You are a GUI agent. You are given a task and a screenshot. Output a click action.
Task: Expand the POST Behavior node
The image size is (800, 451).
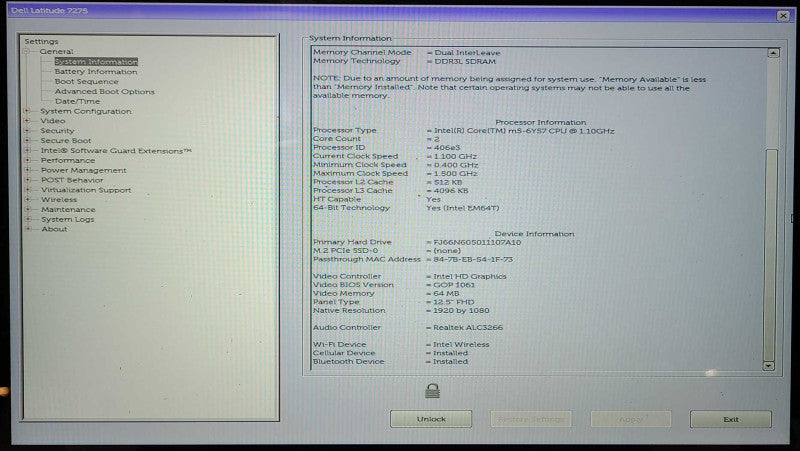pyautogui.click(x=27, y=180)
